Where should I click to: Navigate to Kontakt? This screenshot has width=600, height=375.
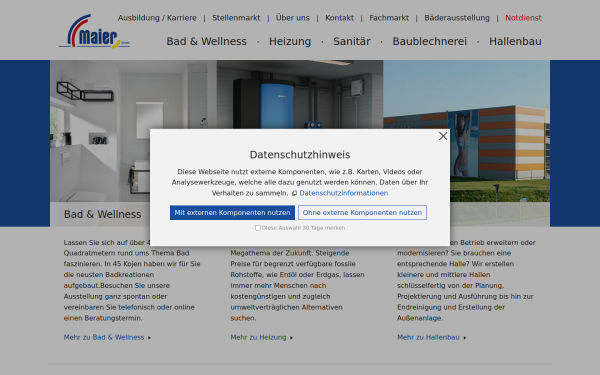click(x=339, y=18)
